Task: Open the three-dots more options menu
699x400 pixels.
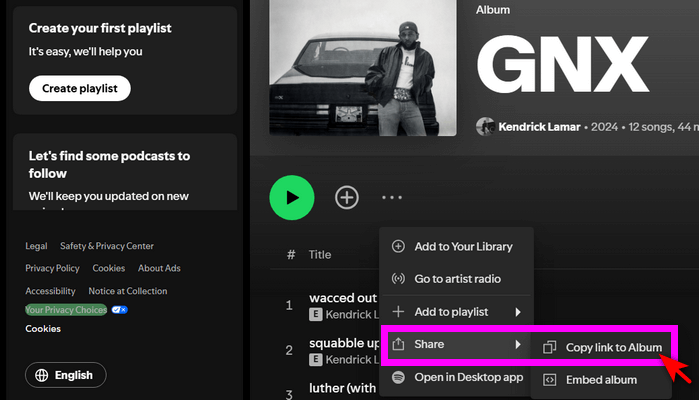Action: [392, 198]
